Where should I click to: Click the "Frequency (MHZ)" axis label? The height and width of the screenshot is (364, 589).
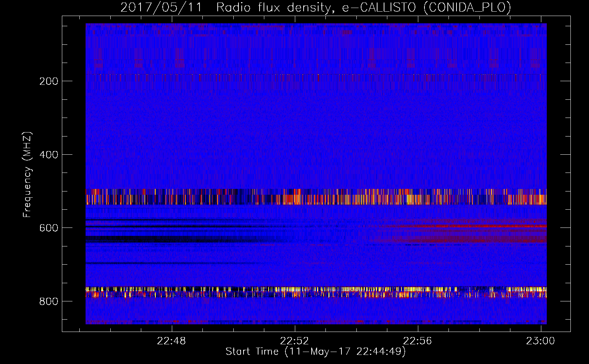tap(27, 174)
